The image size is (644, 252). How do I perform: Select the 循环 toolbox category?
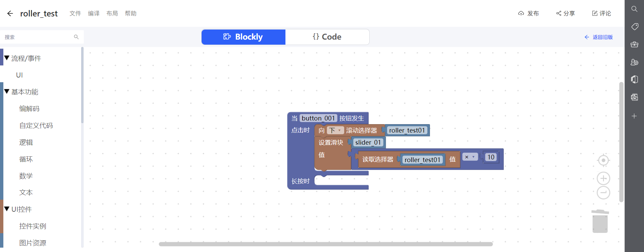coord(26,159)
